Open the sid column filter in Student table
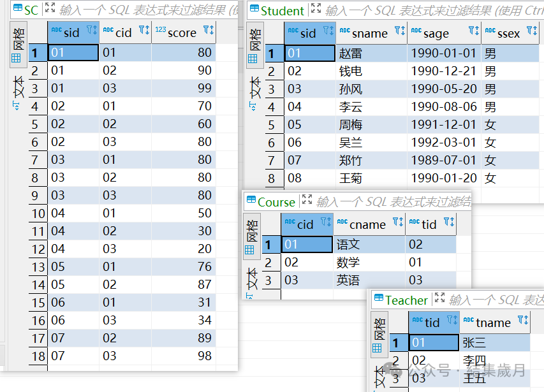Screen dimensions: 544x392 click(328, 31)
